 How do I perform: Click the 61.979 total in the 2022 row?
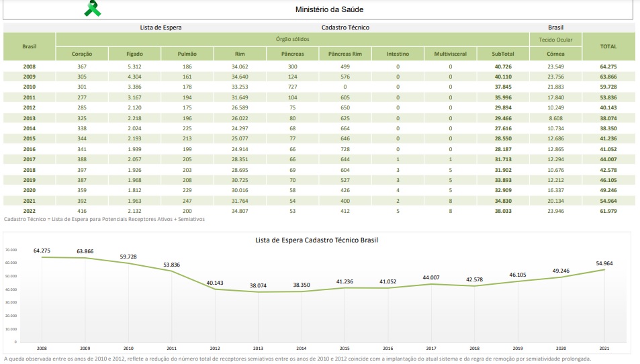pyautogui.click(x=608, y=211)
